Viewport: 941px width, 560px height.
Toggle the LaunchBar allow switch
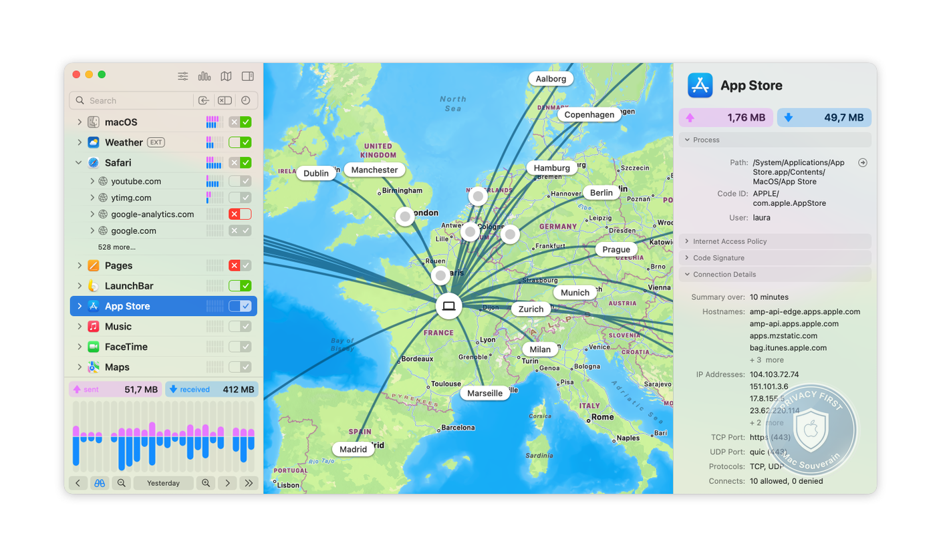point(240,286)
